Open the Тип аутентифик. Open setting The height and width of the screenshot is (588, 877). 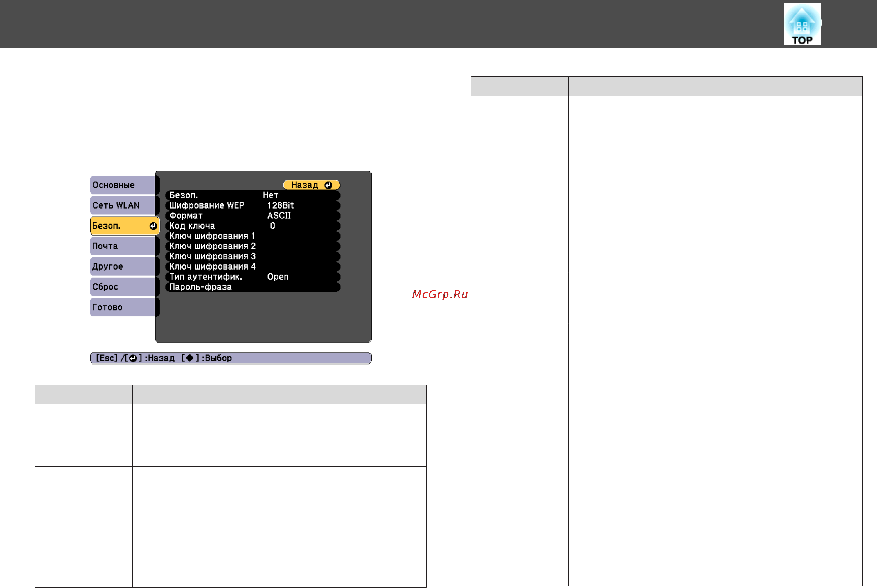click(x=253, y=276)
